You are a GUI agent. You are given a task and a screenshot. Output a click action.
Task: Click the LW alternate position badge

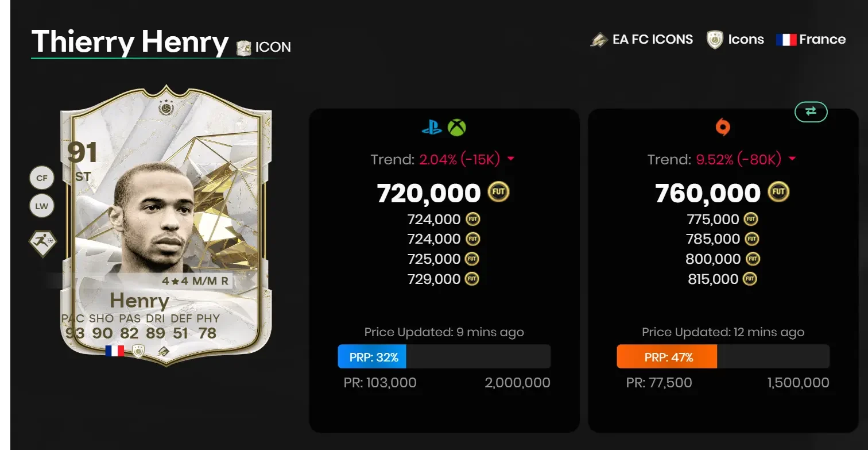[x=41, y=205]
